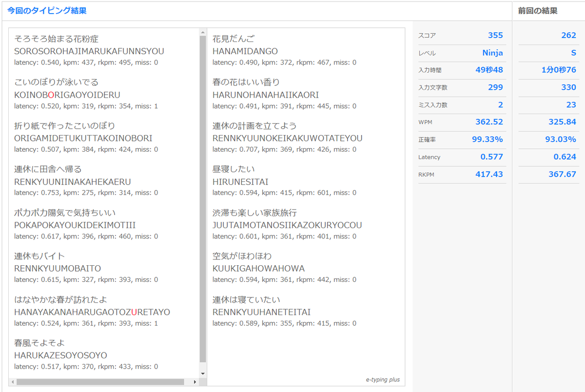Click romaji RENNKYUUHANETEITAI

pos(262,312)
